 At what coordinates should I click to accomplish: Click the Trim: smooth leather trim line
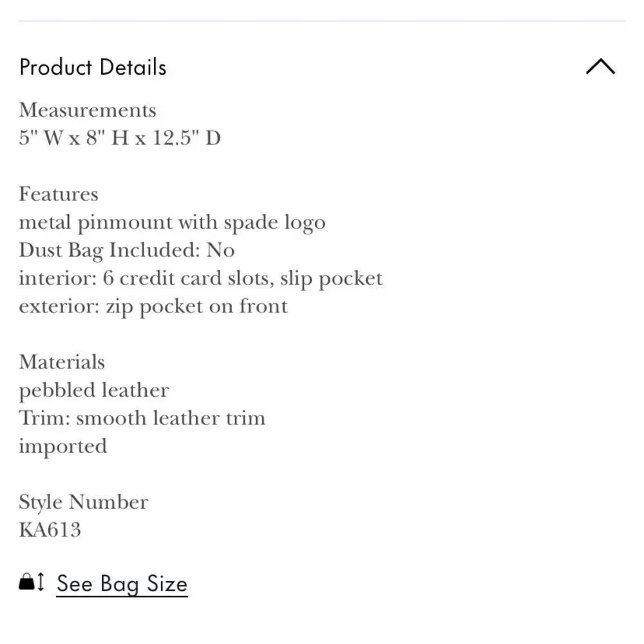click(x=142, y=418)
